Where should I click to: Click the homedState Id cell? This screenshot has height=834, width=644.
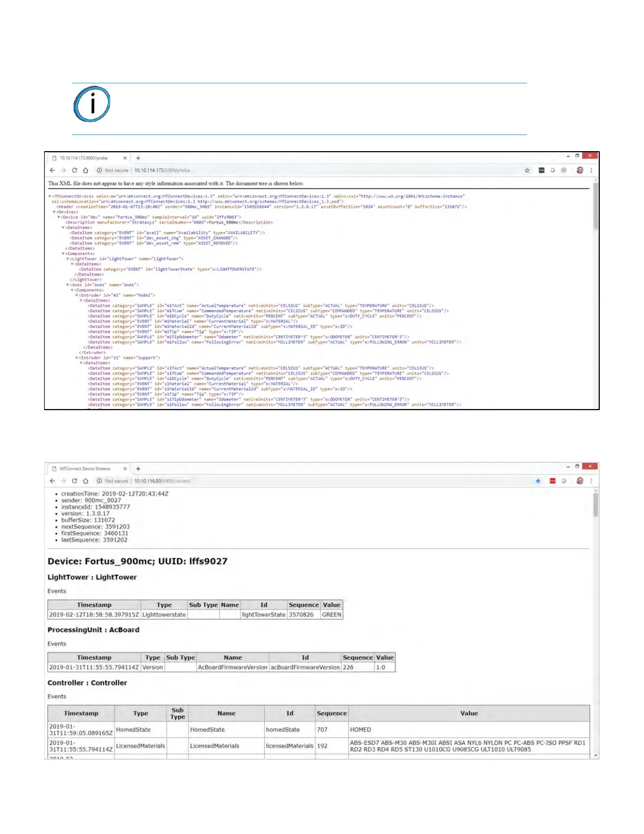289,730
